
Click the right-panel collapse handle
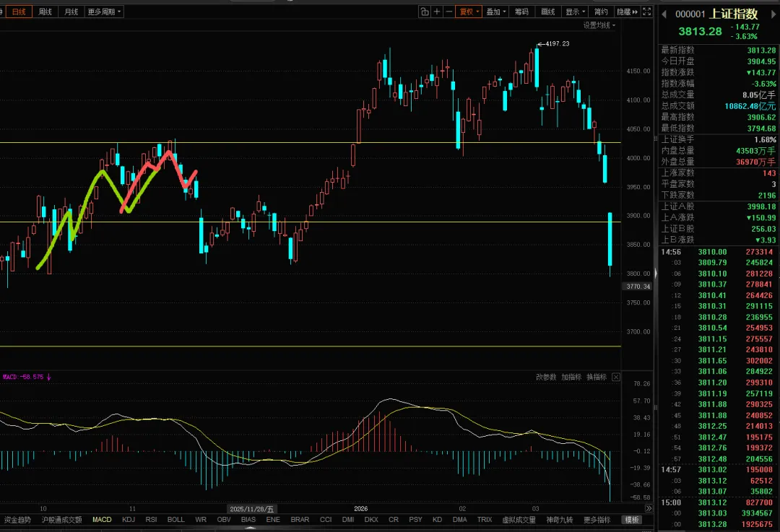click(656, 273)
